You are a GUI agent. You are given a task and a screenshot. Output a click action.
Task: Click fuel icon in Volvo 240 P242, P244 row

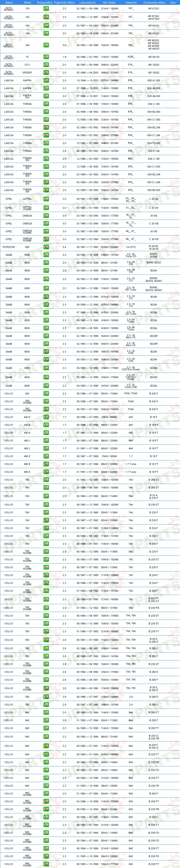(46, 394)
